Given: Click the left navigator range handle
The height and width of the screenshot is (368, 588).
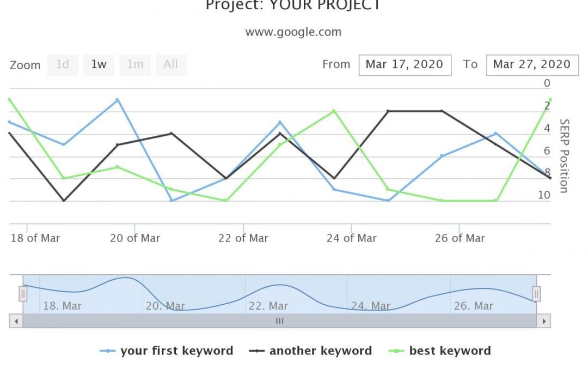Looking at the screenshot, I should [23, 294].
